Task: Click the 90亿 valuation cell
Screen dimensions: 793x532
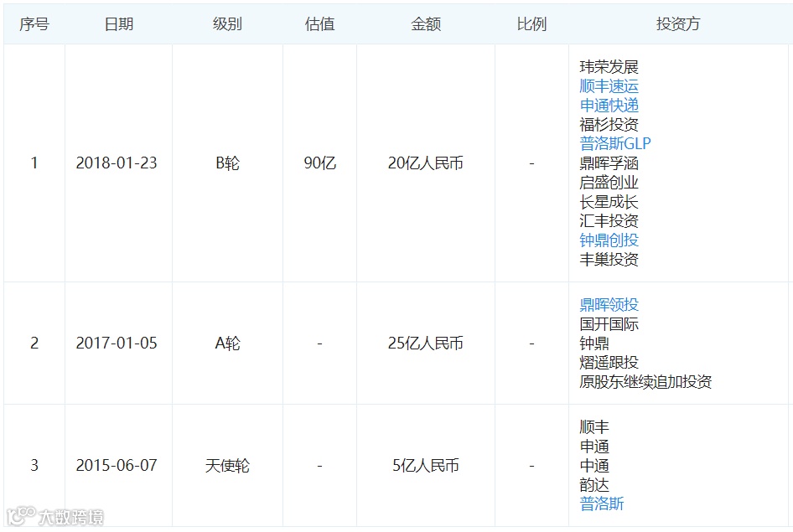Action: pos(319,163)
